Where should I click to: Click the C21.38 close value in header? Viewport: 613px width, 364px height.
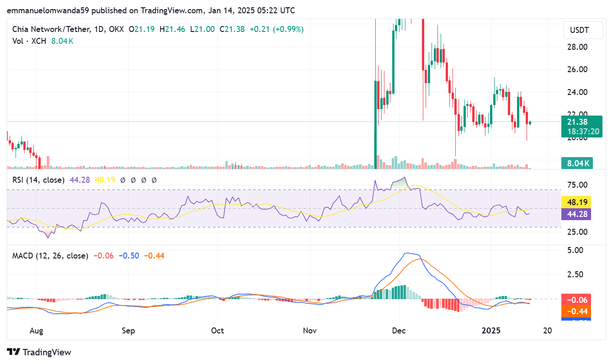coord(232,29)
